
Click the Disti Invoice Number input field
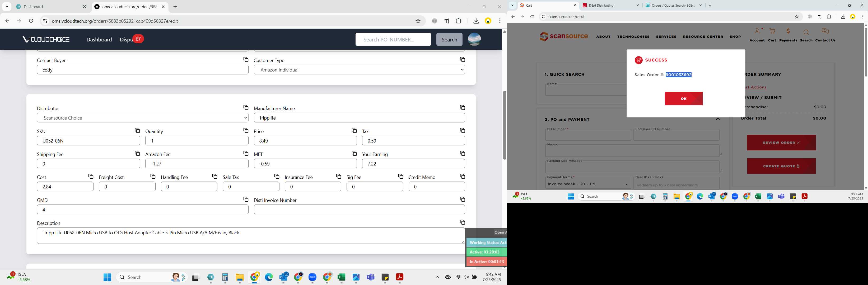click(x=359, y=209)
